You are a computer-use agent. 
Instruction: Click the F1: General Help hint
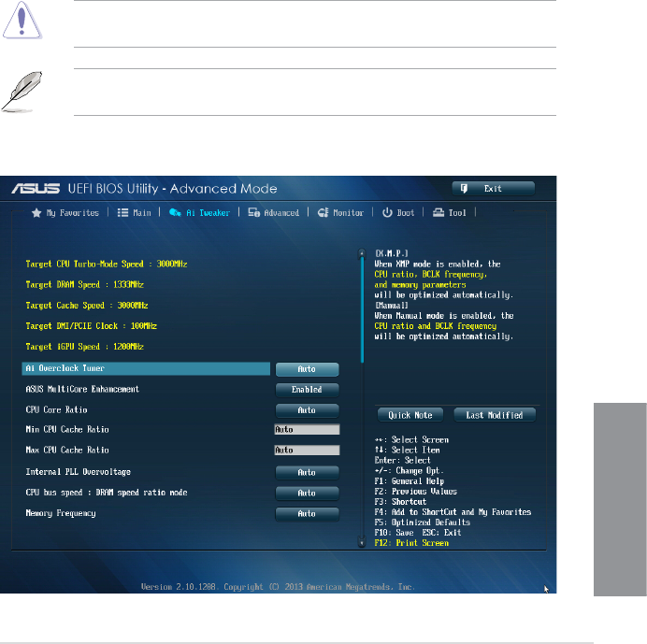click(410, 481)
